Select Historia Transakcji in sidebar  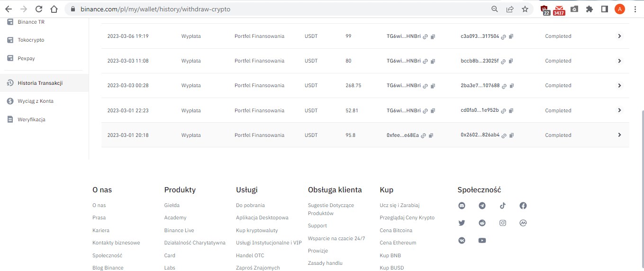point(44,83)
